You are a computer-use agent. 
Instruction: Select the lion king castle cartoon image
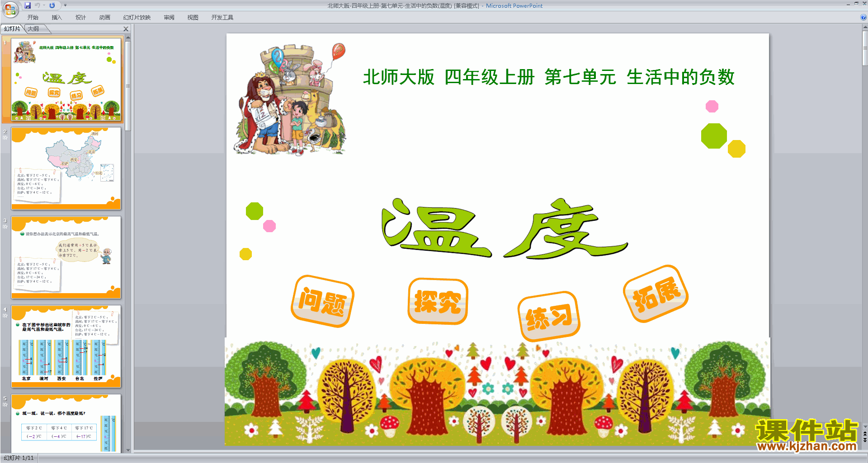[290, 99]
